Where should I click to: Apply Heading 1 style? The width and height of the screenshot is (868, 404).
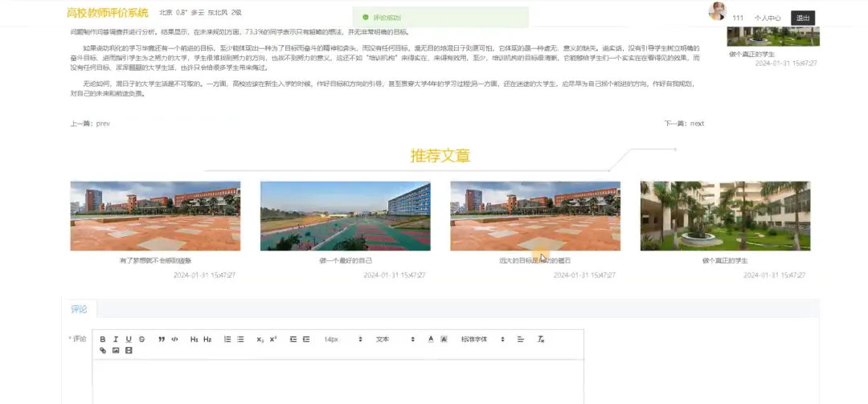coord(194,339)
